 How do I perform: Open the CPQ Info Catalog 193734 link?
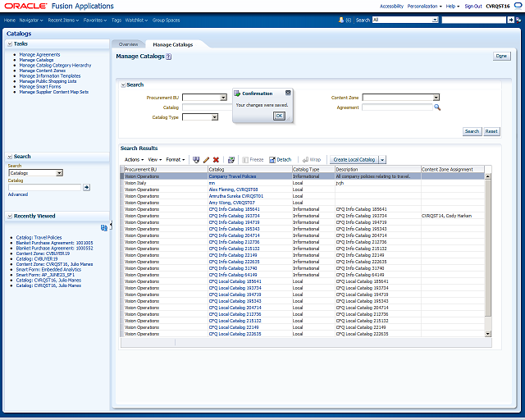(234, 216)
